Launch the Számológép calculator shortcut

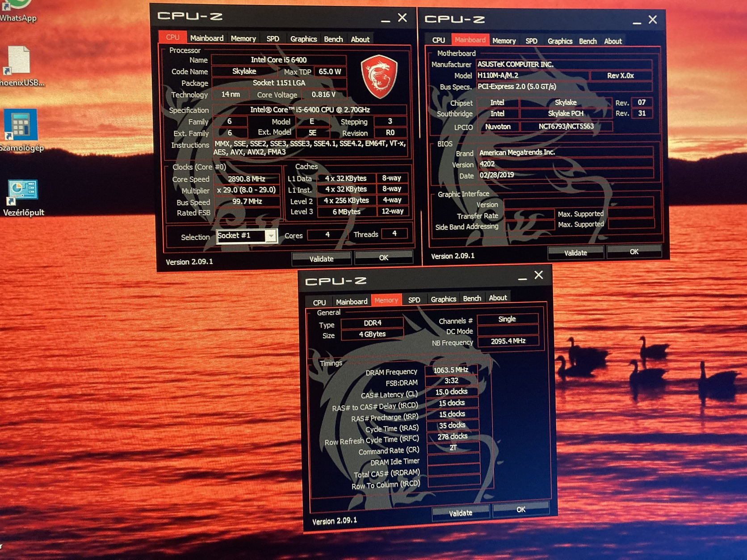click(x=21, y=130)
